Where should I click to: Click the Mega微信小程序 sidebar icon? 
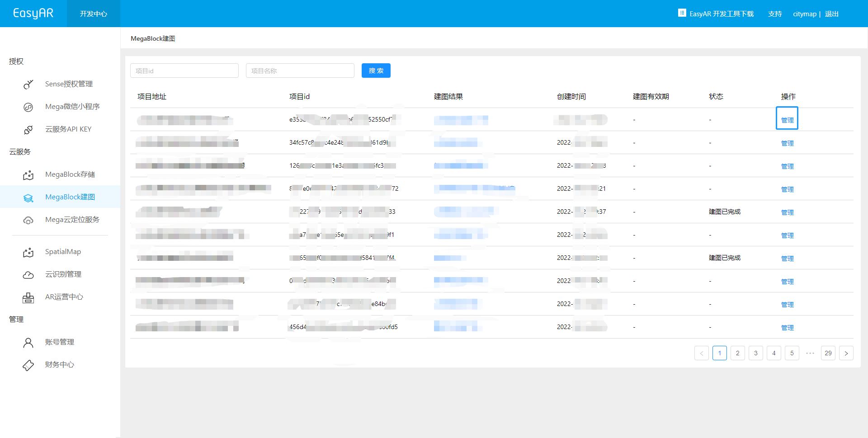point(28,107)
